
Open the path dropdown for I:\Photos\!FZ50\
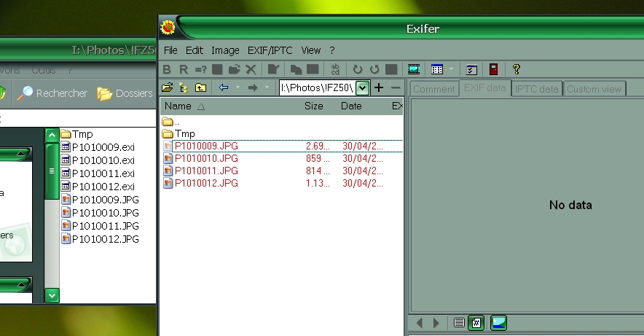362,87
